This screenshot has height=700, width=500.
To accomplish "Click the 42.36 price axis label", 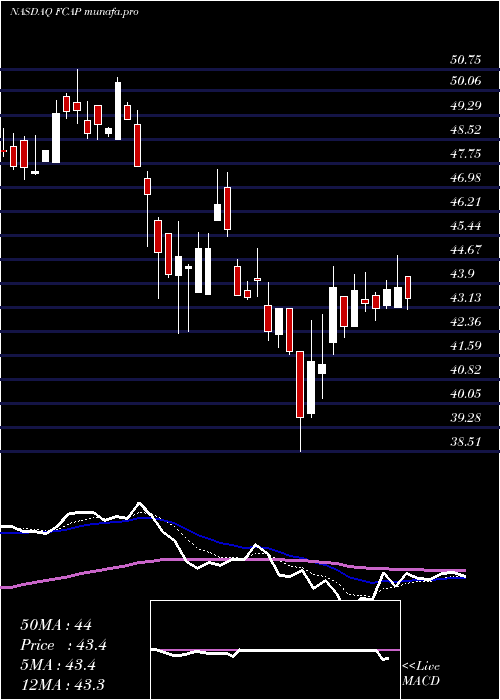I will (x=465, y=322).
